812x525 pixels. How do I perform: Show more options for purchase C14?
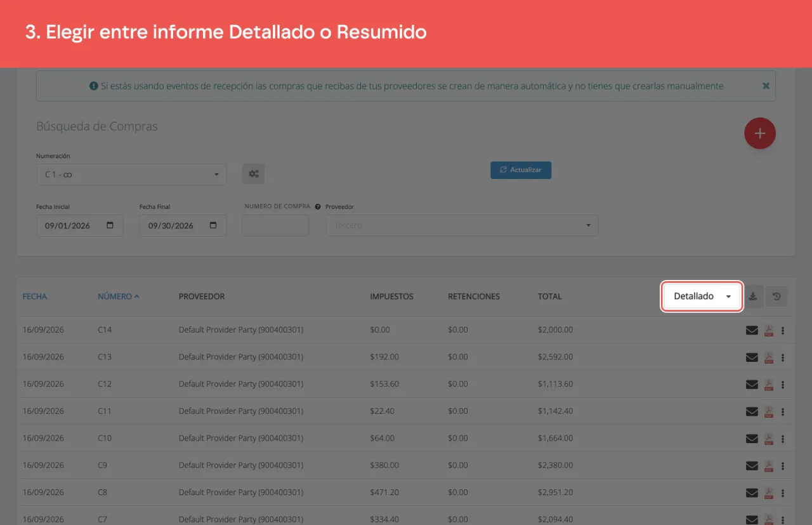pyautogui.click(x=783, y=330)
